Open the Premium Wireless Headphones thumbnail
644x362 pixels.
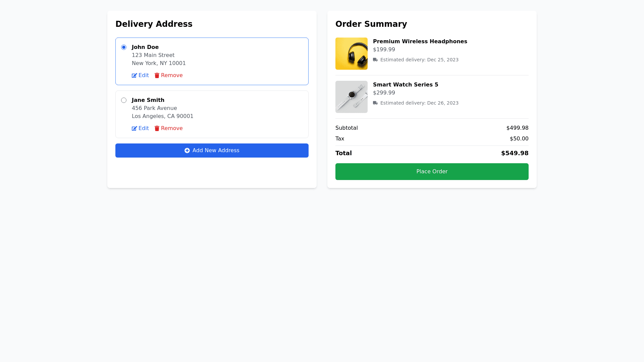coord(352,54)
